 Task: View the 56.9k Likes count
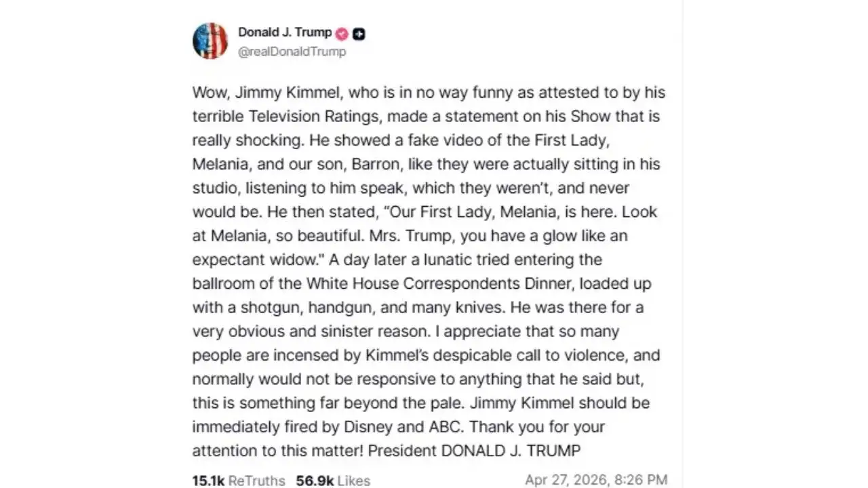point(315,481)
